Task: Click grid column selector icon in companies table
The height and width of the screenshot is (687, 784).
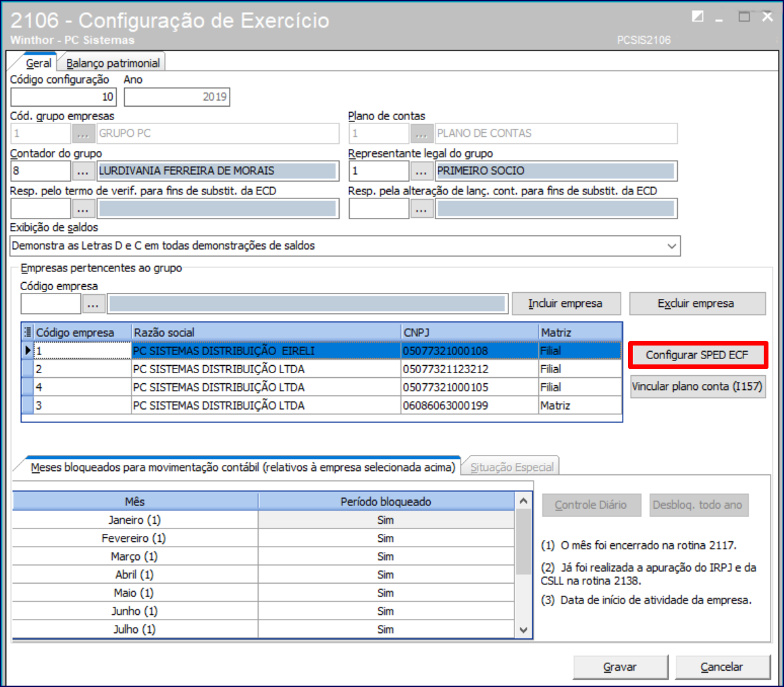Action: [x=28, y=332]
